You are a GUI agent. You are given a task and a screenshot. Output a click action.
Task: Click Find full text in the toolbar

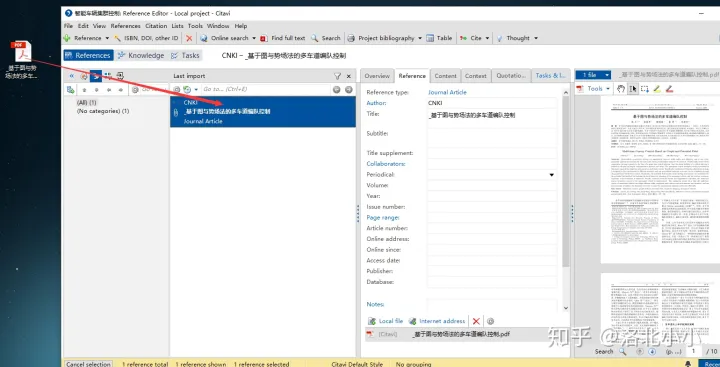point(282,38)
